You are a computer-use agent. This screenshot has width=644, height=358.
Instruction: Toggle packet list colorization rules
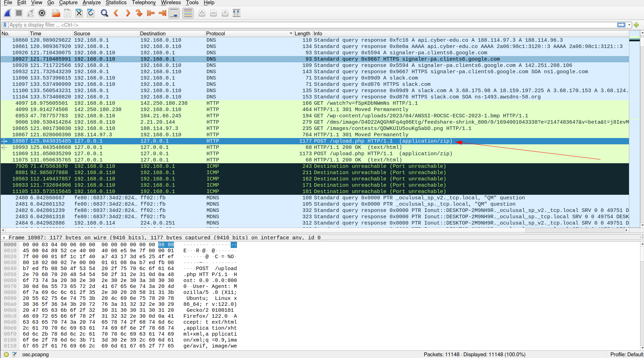(188, 13)
